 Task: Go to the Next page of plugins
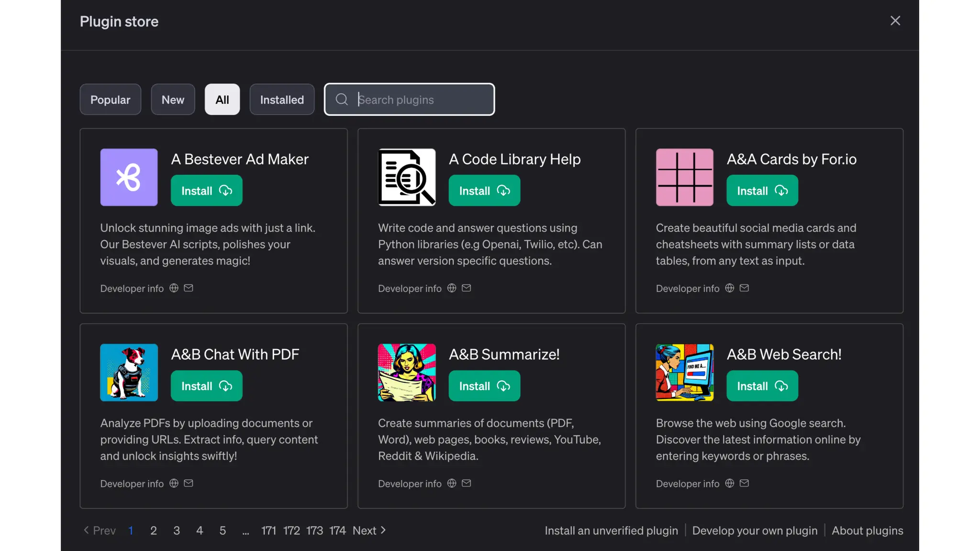coord(369,530)
